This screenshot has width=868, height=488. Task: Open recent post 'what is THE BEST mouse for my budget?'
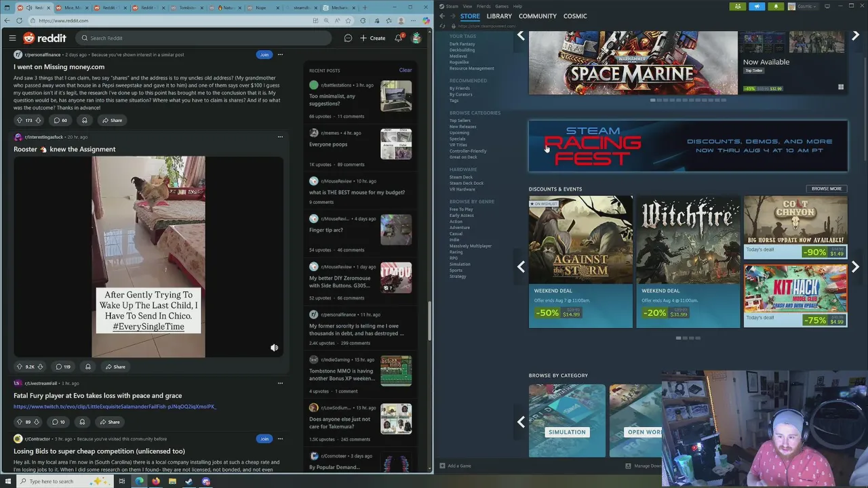tap(357, 192)
